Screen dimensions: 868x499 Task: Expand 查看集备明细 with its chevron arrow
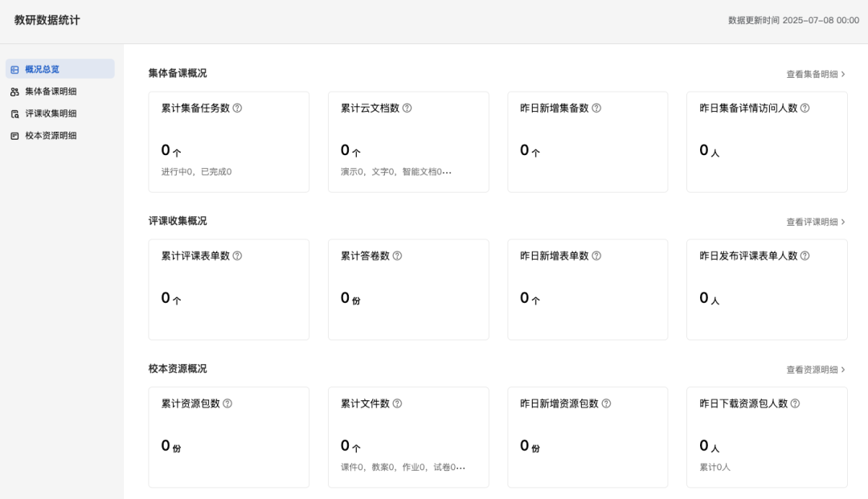tap(842, 73)
